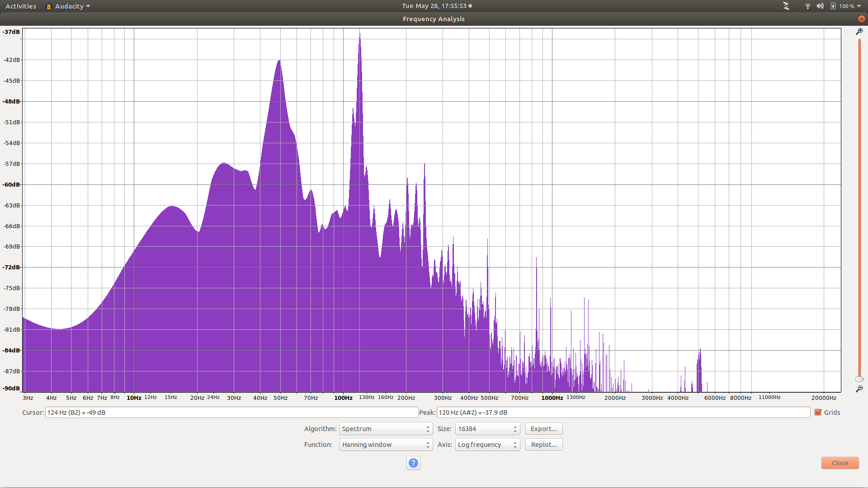Open the Size dropdown showing 16384
The image size is (868, 488).
[487, 429]
